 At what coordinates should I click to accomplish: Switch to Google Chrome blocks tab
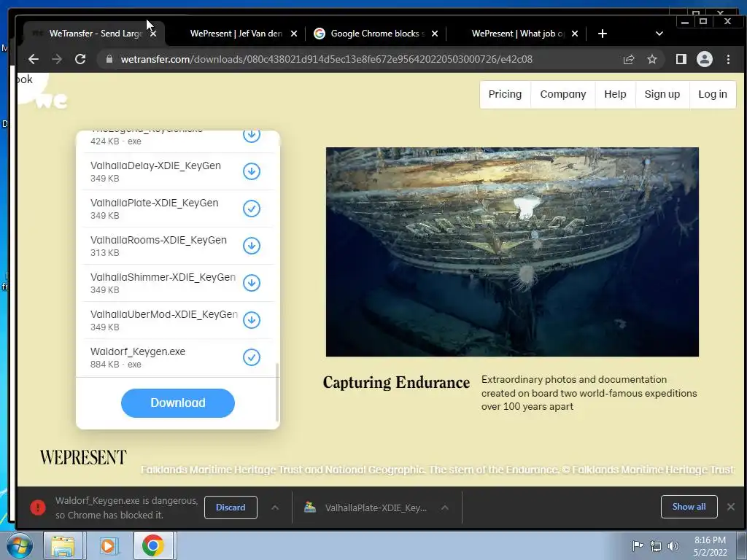pyautogui.click(x=375, y=34)
